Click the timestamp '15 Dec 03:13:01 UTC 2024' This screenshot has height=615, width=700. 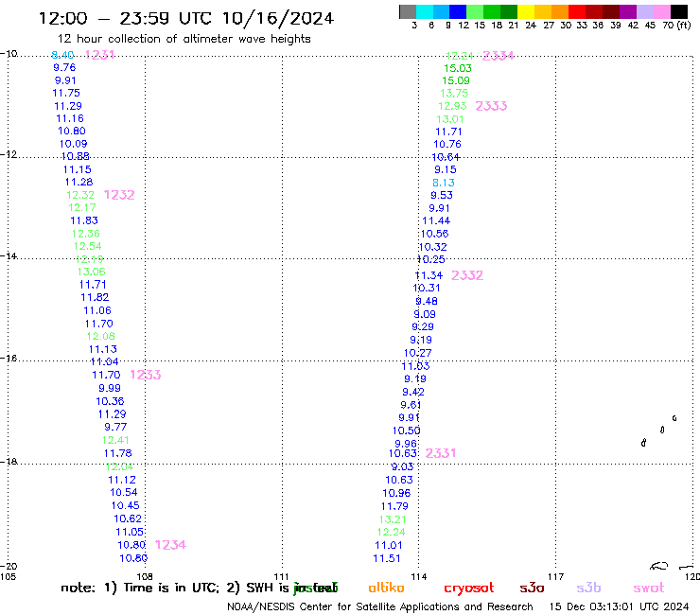pyautogui.click(x=619, y=606)
